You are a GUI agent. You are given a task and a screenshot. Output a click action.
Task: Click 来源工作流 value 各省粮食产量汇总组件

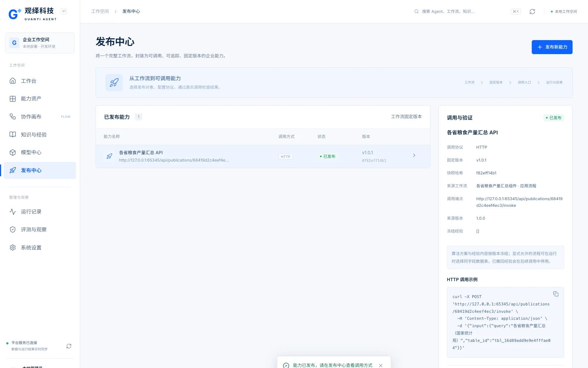[x=506, y=186]
